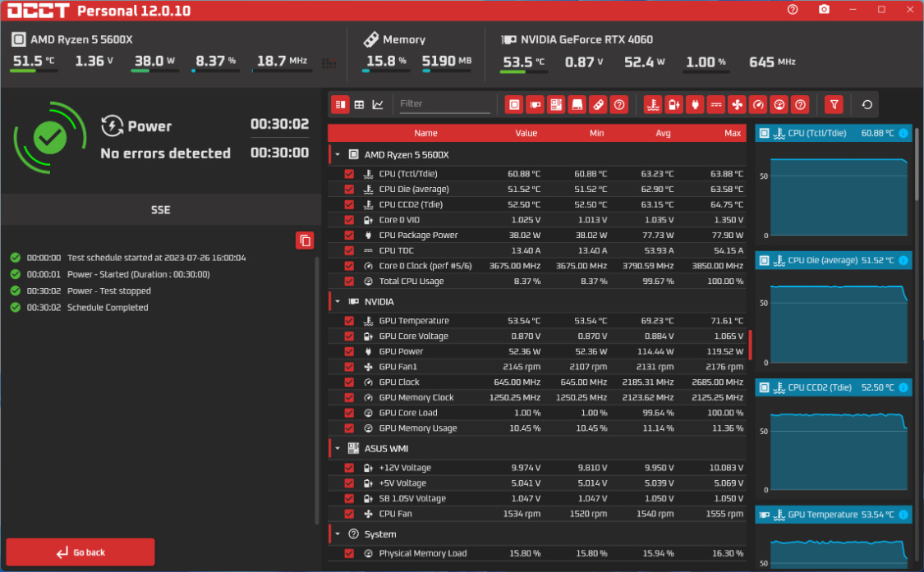Select the 'Schedule Completed' log entry
This screenshot has height=572, width=924.
tap(108, 308)
